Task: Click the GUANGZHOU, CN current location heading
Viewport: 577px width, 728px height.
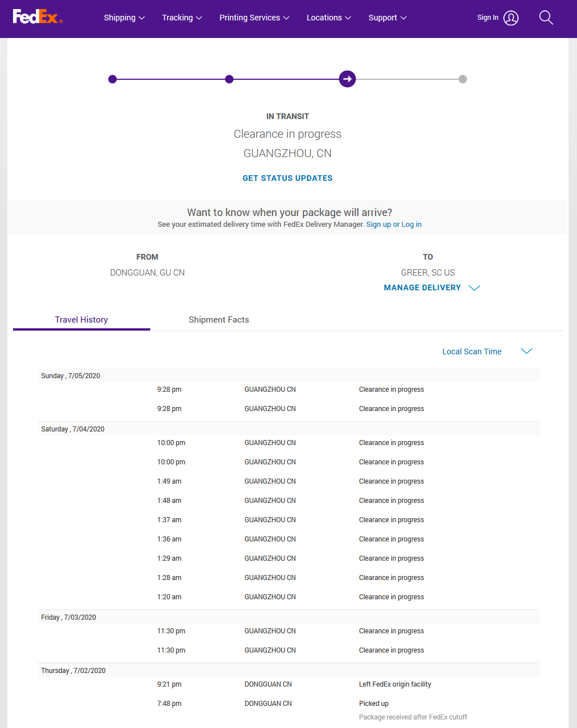Action: [x=287, y=153]
